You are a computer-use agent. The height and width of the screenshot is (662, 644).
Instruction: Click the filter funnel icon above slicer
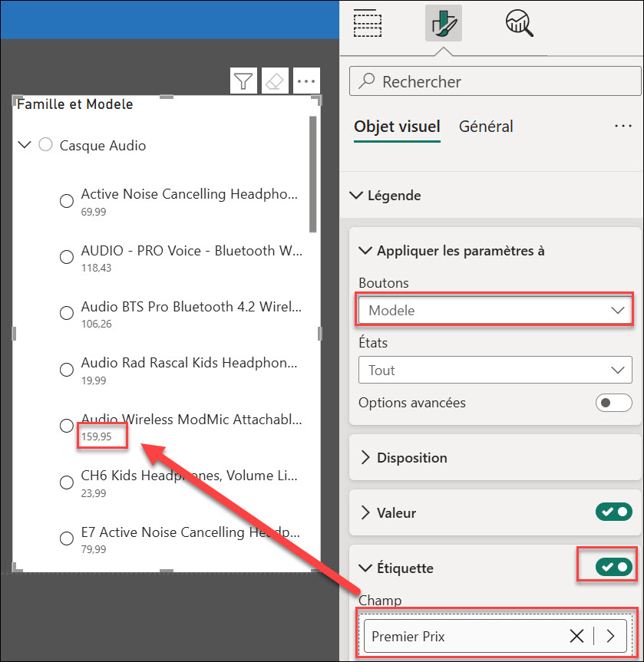point(243,81)
